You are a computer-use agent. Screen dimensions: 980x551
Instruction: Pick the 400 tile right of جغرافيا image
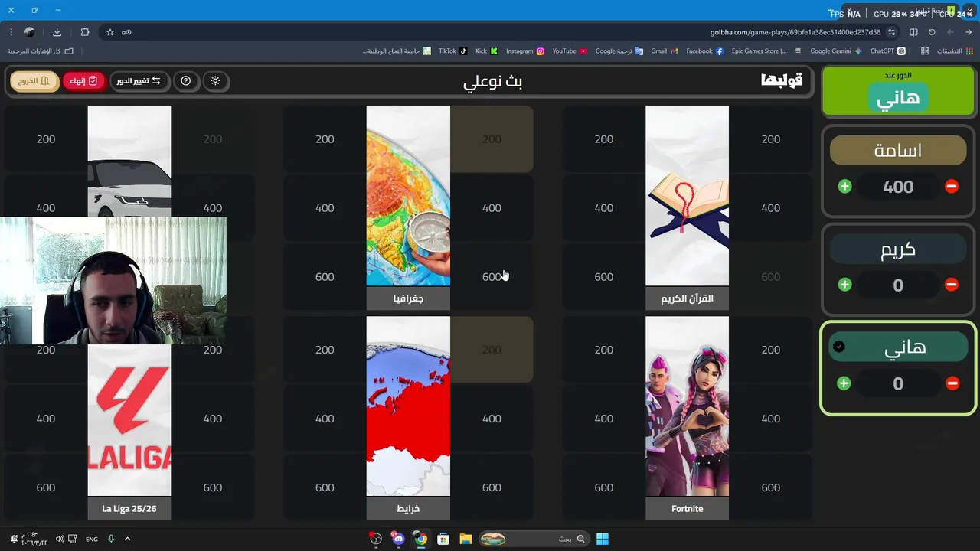coord(492,208)
